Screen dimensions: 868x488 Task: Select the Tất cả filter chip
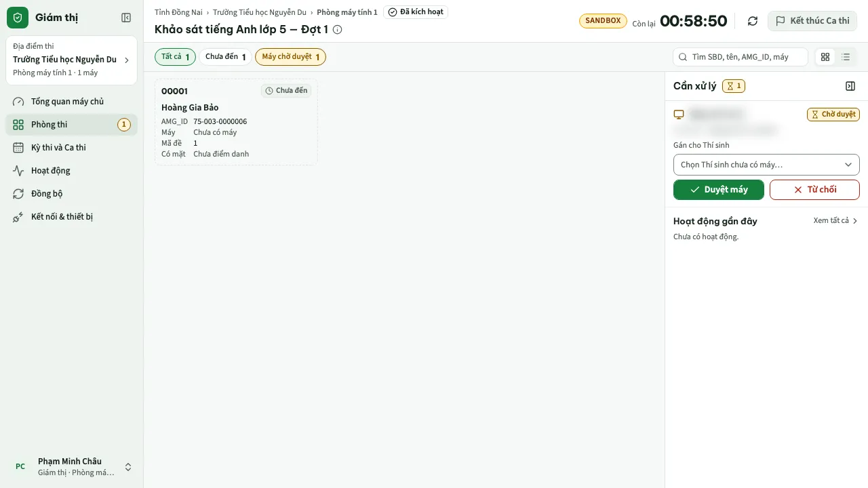tap(176, 57)
